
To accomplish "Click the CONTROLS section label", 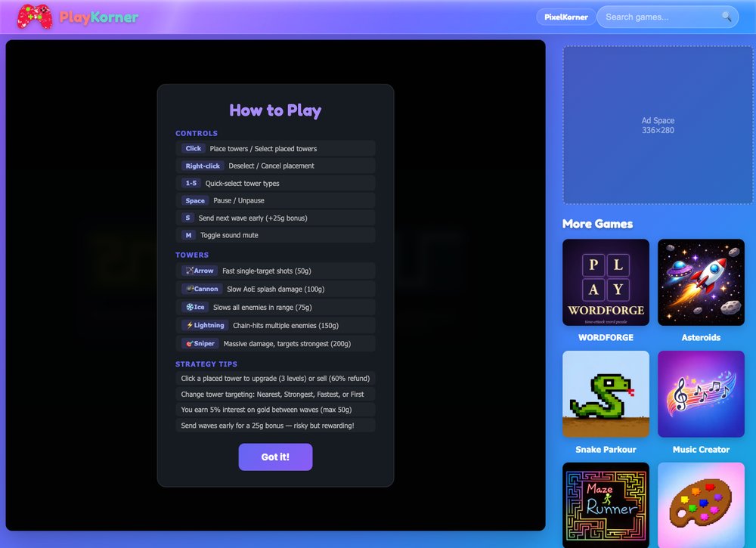I will coord(197,134).
